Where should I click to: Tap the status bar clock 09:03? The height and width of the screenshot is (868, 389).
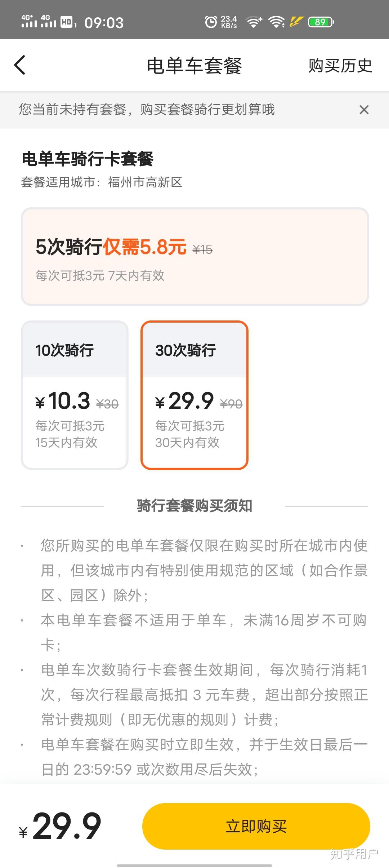(x=104, y=23)
